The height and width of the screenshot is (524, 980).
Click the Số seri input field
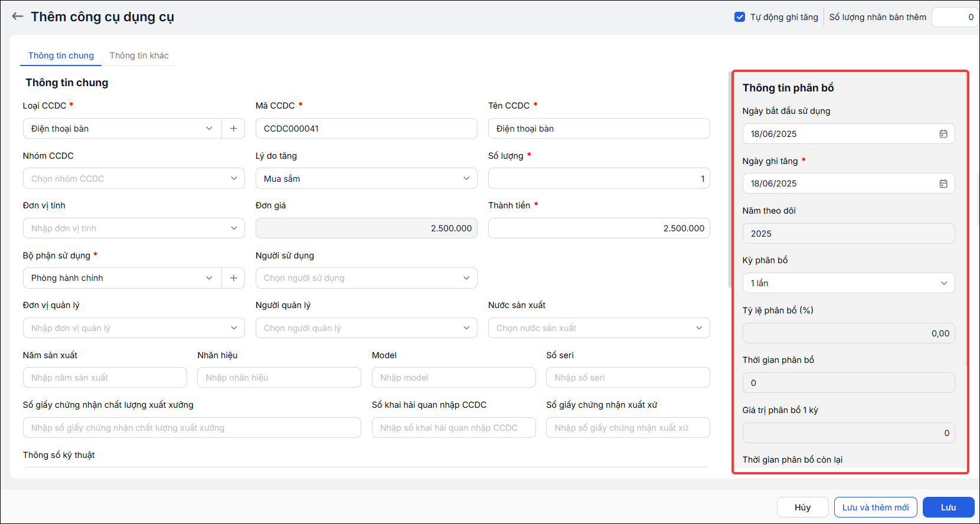coord(628,378)
